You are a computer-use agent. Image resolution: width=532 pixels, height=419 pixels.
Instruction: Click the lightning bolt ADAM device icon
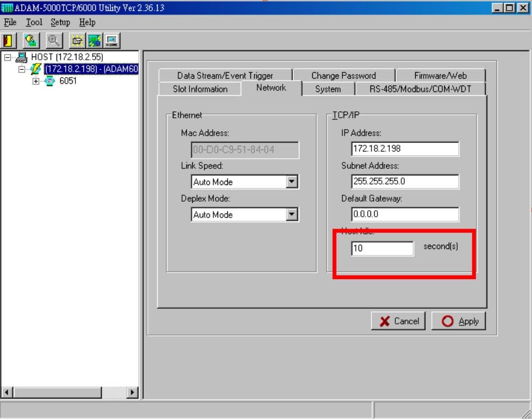coord(36,69)
